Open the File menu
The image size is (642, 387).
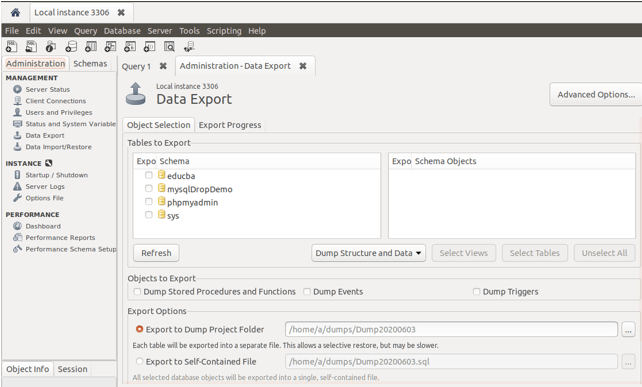coord(12,31)
